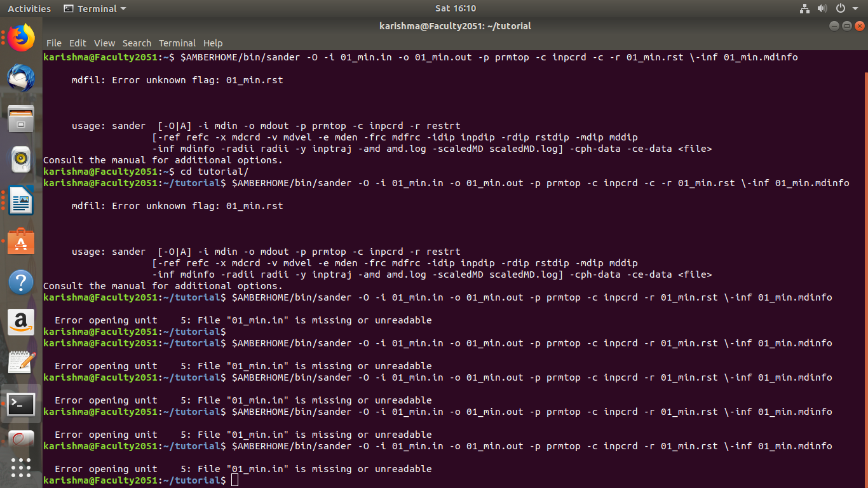
Task: Open the File menu
Action: pos(54,43)
